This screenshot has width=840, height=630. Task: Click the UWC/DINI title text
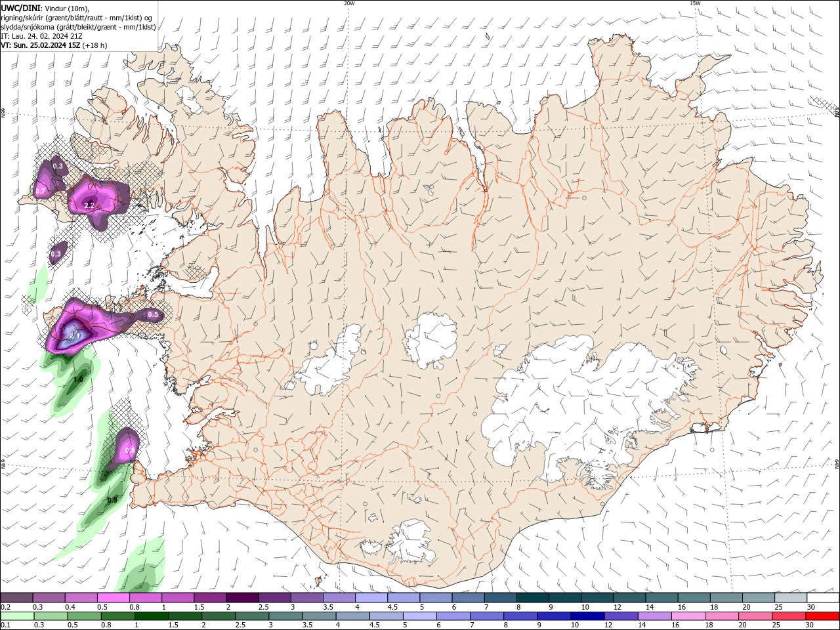(20, 8)
